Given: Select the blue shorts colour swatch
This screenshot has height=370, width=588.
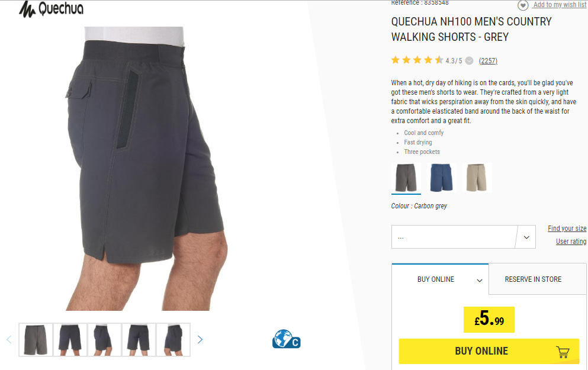Looking at the screenshot, I should coord(441,178).
